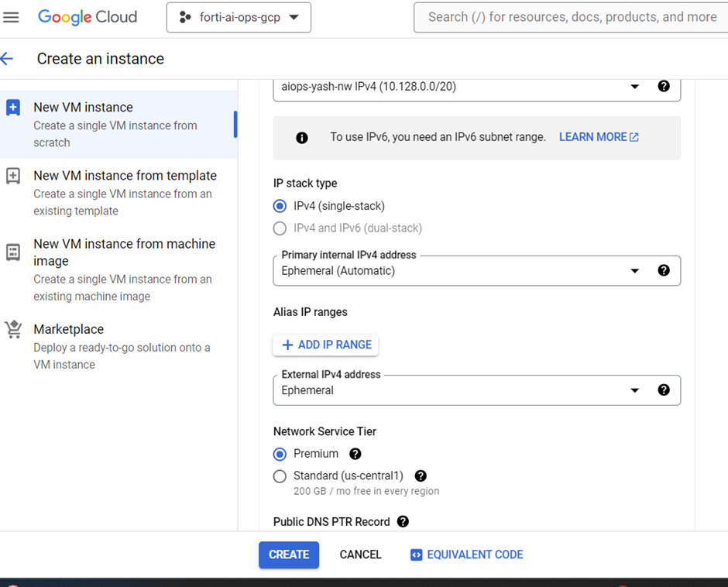
Task: Open the navigation hamburger menu
Action: 12,17
